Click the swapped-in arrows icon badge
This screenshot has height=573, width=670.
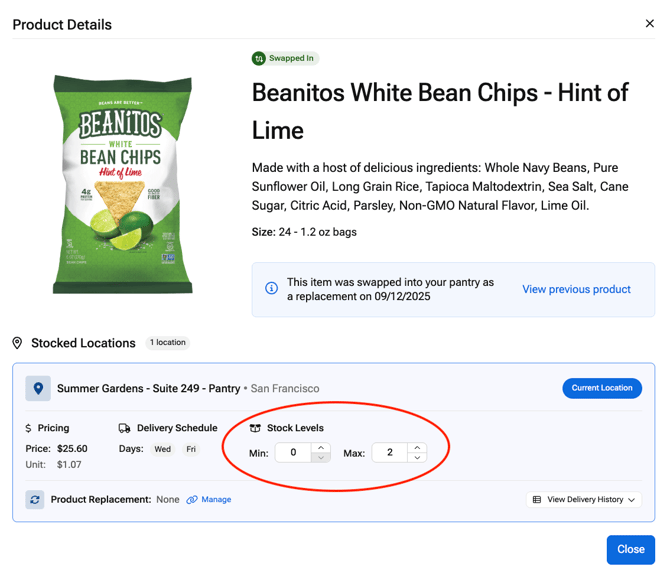click(x=259, y=58)
